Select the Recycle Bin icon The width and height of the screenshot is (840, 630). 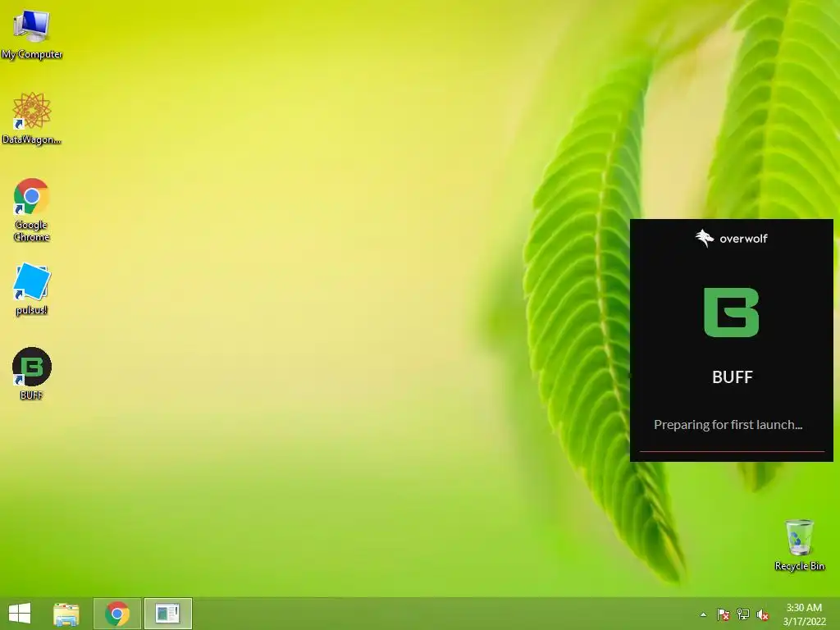[x=799, y=545]
